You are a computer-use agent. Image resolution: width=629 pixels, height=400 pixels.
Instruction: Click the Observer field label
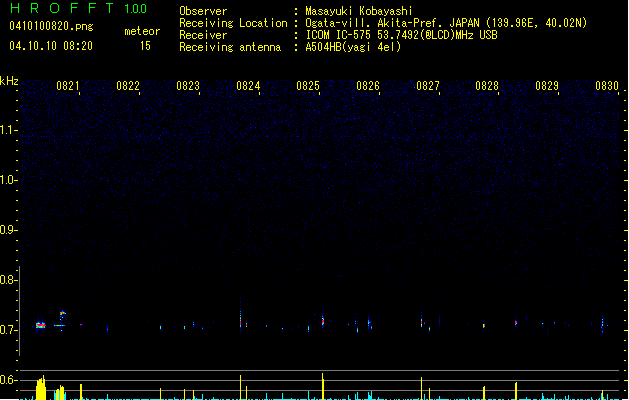pos(203,11)
